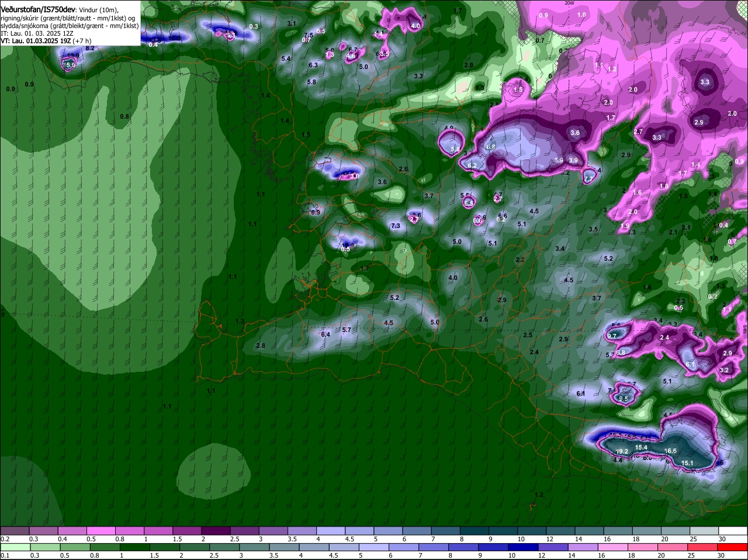Click the white swatch ending the top legend row
The width and height of the screenshot is (748, 560).
(x=733, y=531)
